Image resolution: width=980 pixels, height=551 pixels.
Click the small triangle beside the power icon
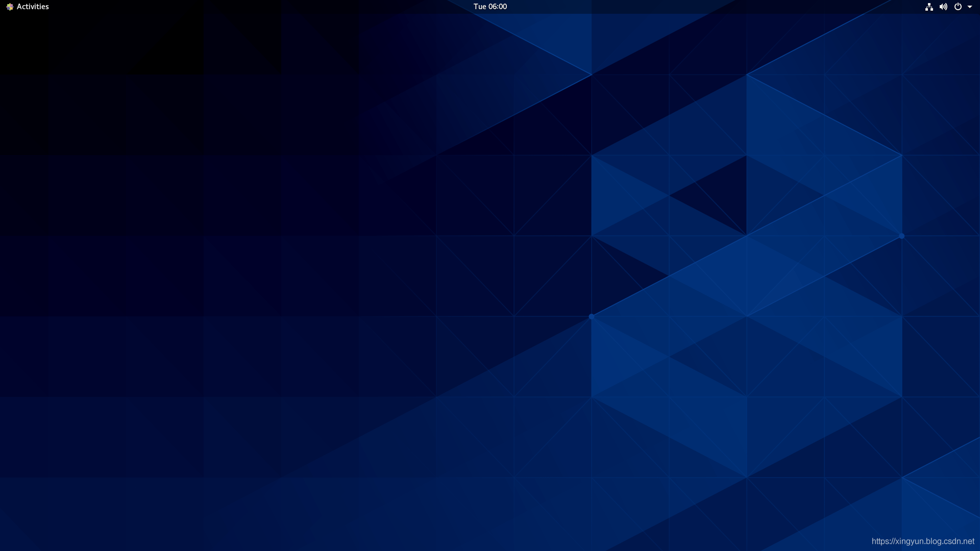pos(970,7)
